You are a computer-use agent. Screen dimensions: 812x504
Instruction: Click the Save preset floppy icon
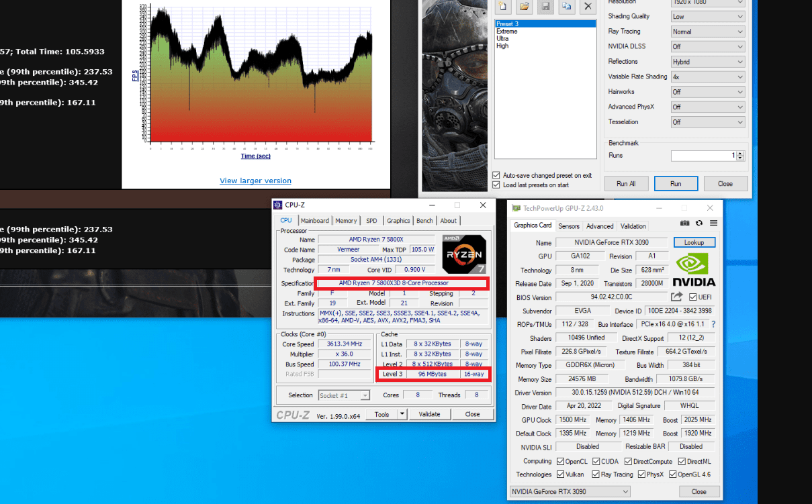545,7
